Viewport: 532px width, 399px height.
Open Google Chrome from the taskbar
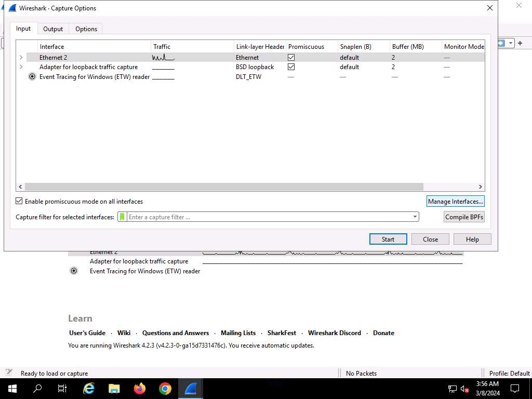click(x=165, y=388)
